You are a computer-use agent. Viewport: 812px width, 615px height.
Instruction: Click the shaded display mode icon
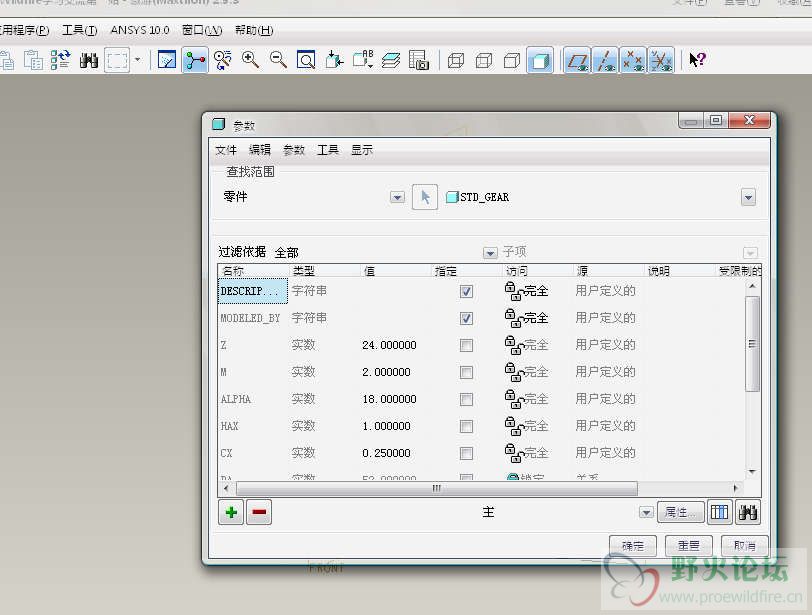click(x=539, y=60)
